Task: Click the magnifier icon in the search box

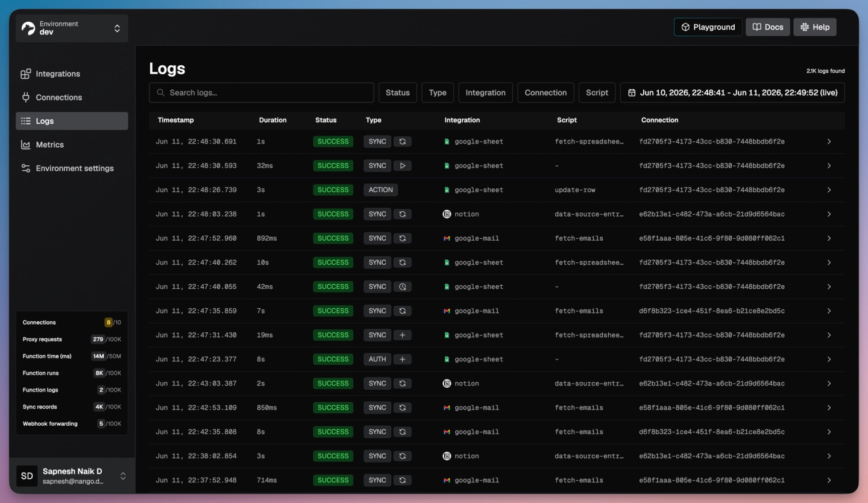Action: [x=161, y=93]
